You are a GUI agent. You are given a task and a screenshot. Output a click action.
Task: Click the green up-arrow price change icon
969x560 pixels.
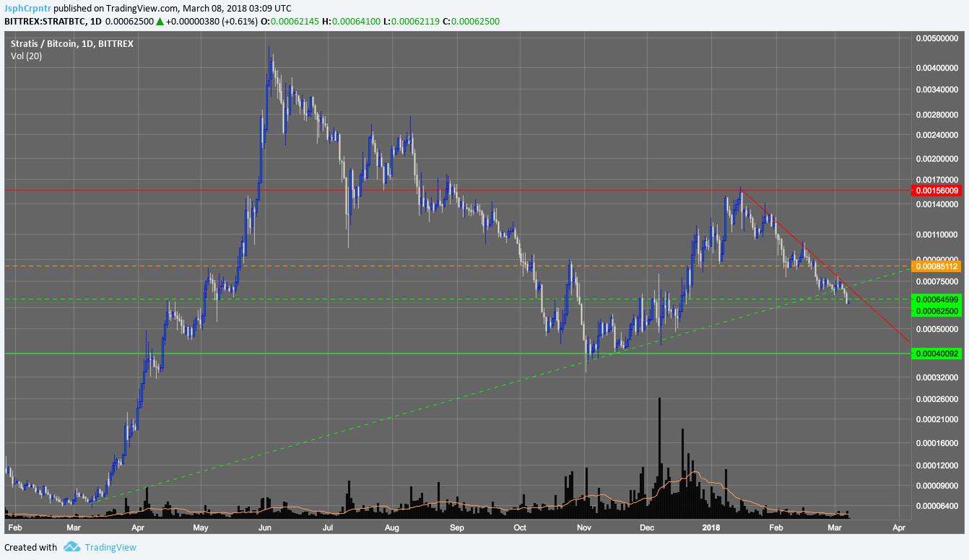[x=160, y=22]
